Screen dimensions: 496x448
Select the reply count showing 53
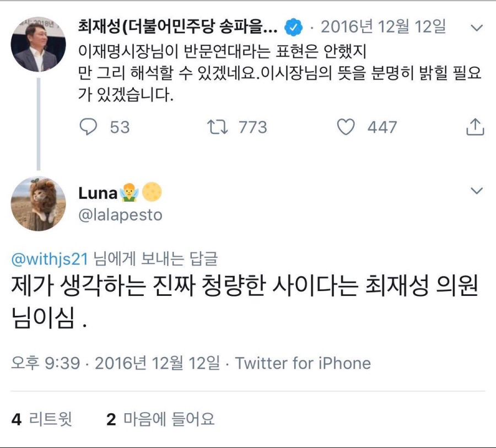tap(118, 127)
